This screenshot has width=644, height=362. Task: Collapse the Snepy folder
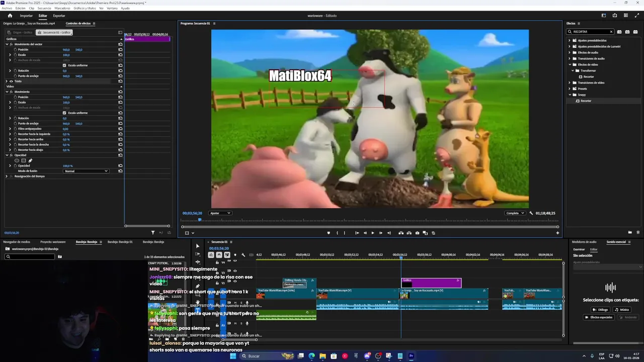pos(570,95)
